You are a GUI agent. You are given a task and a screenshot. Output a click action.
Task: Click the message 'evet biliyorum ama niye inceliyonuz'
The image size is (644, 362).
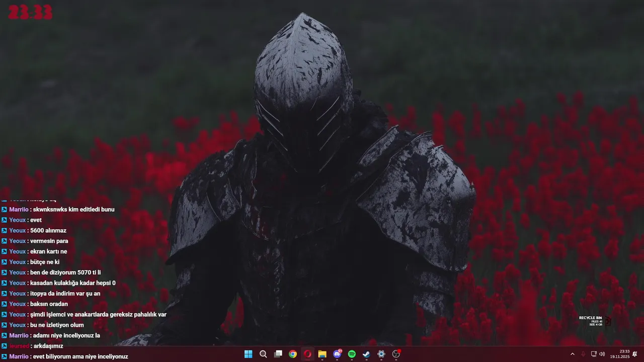pos(80,356)
